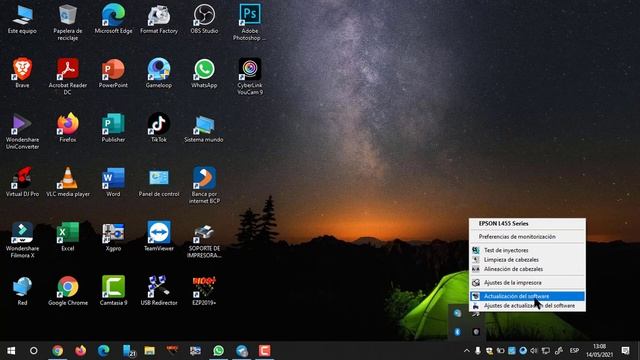
Task: Open Chrome from the taskbar
Action: (x=58, y=351)
